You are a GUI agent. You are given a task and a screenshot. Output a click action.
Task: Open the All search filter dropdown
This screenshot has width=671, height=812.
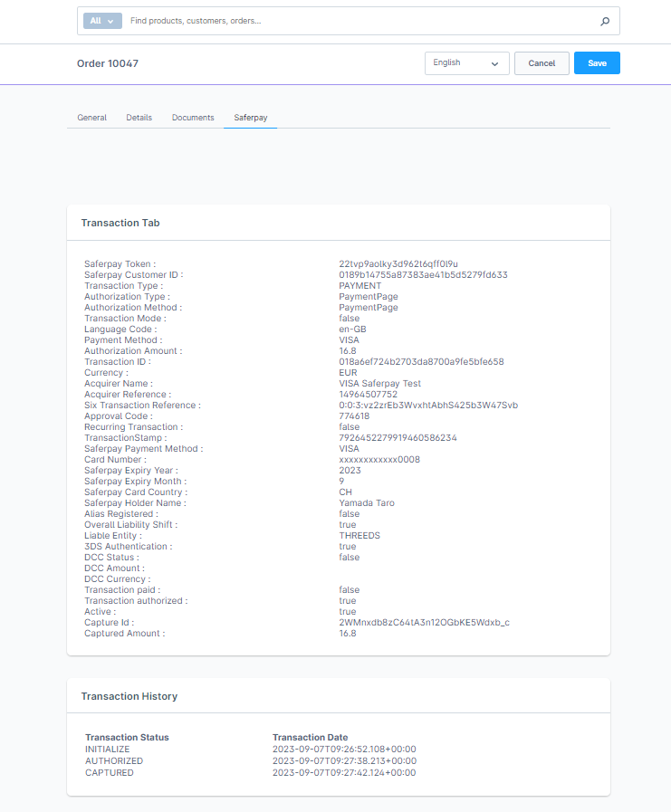click(101, 21)
